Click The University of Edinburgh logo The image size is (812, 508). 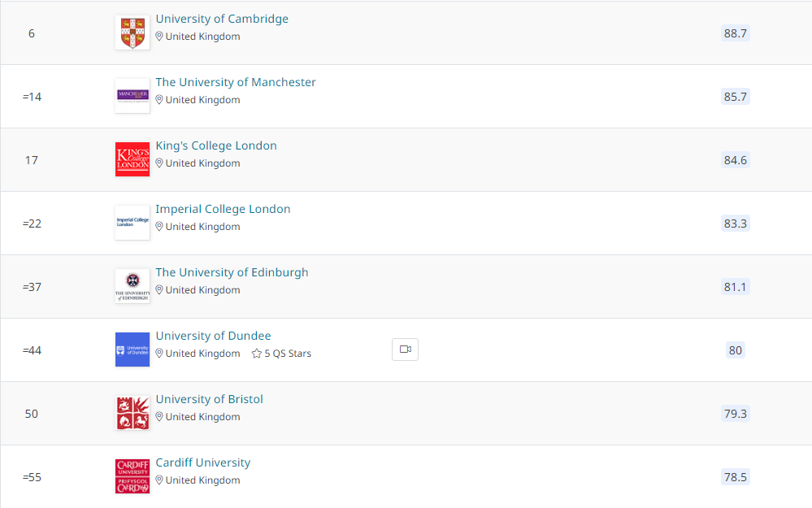[x=132, y=286]
